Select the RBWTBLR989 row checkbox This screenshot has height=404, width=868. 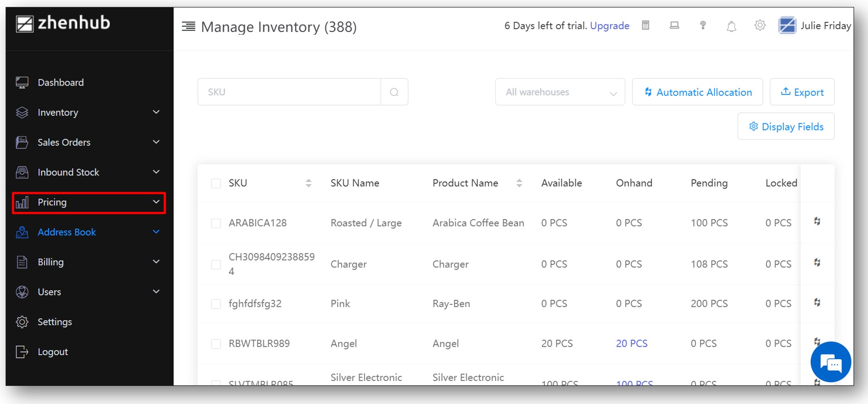(x=216, y=344)
